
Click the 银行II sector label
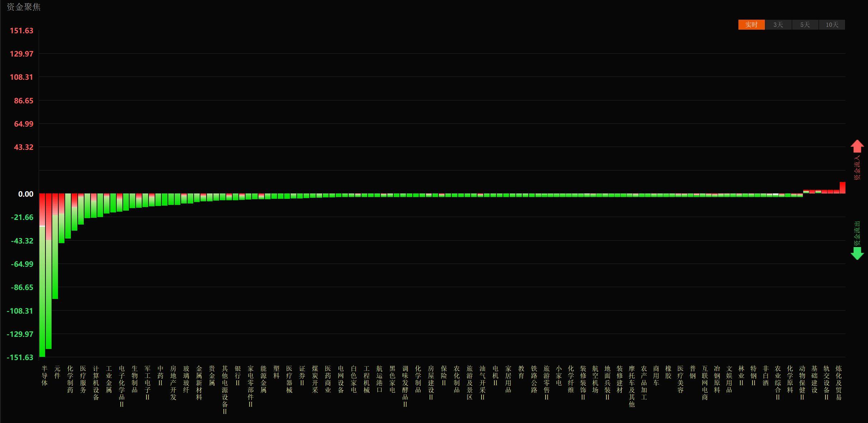(x=238, y=375)
